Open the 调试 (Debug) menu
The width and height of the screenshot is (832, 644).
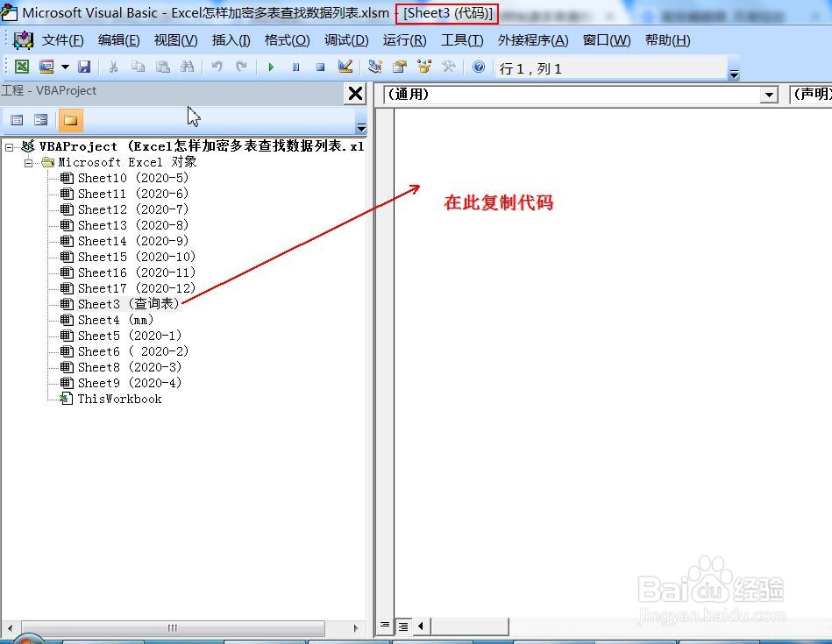pyautogui.click(x=345, y=39)
